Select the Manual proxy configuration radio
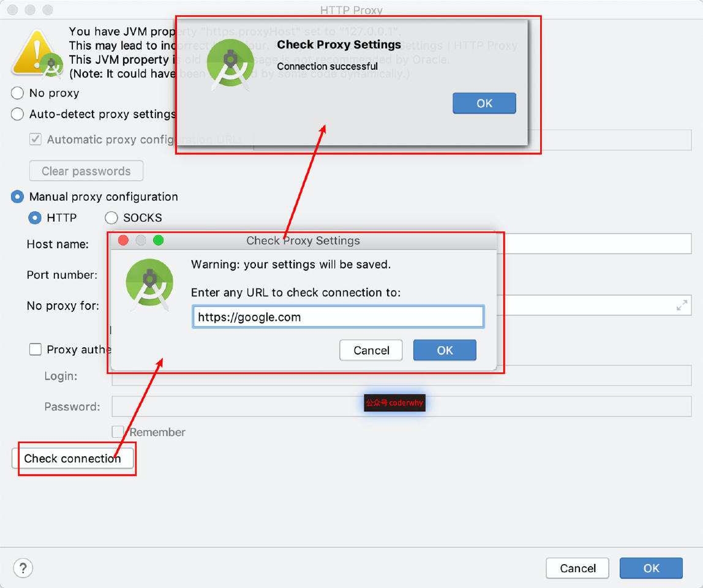The image size is (703, 588). (17, 197)
